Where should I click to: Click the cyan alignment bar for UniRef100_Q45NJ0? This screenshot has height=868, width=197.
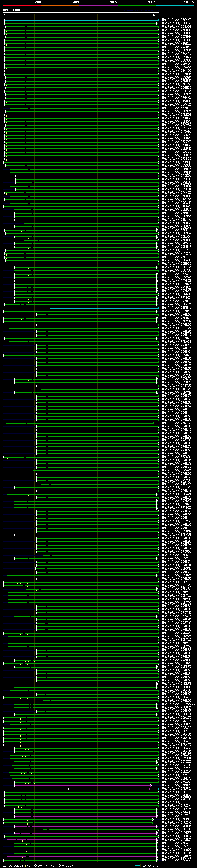[x=104, y=308]
